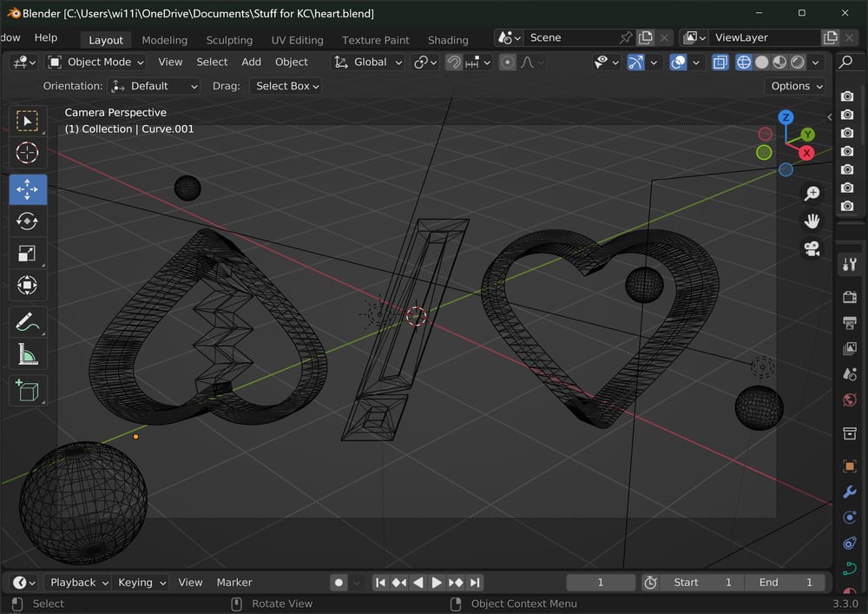Click the search magnifier icon

coord(845,62)
